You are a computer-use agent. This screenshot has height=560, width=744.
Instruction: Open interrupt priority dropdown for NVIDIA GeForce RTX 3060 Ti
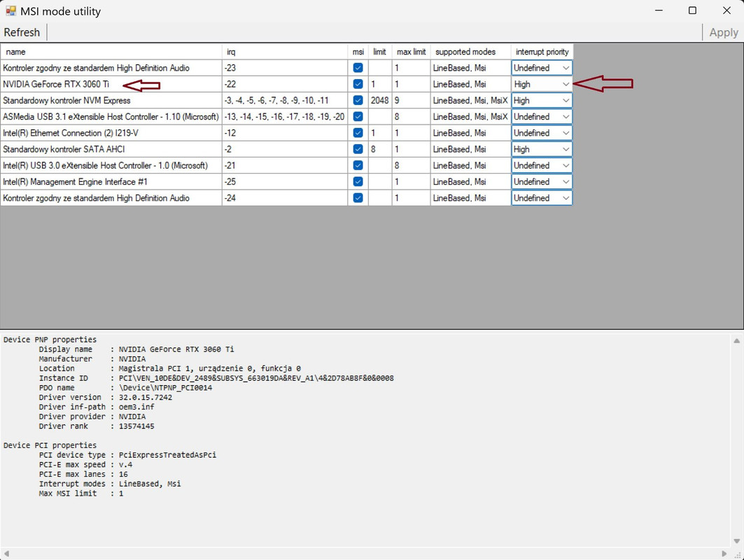click(542, 84)
